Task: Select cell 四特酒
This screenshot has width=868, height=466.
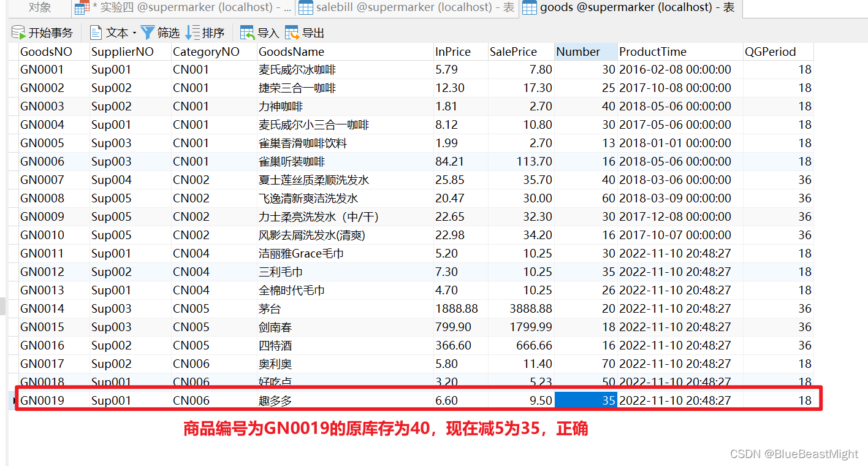Action: 345,345
